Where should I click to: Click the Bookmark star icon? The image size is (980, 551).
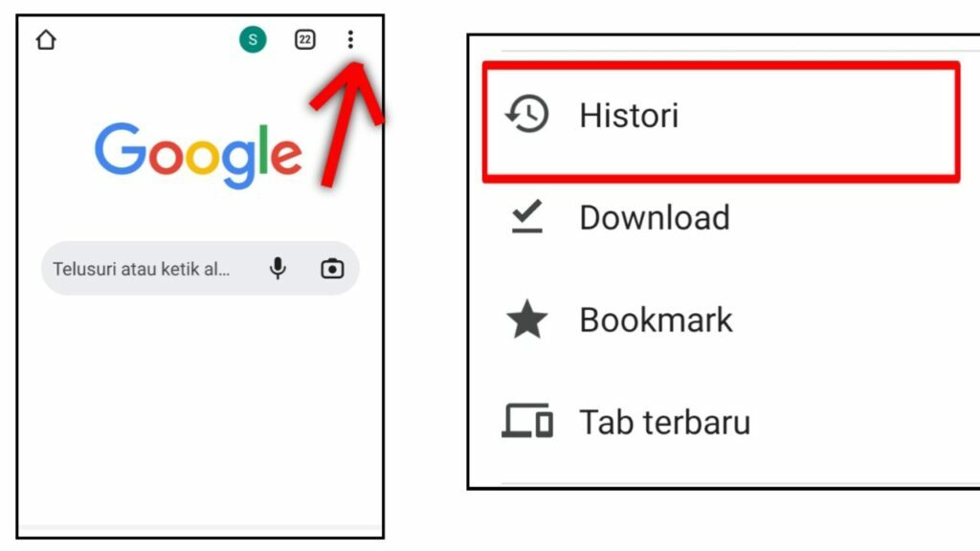point(527,320)
